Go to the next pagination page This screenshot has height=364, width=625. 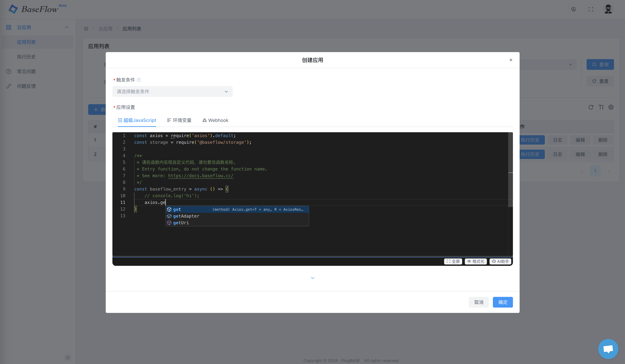coord(608,171)
